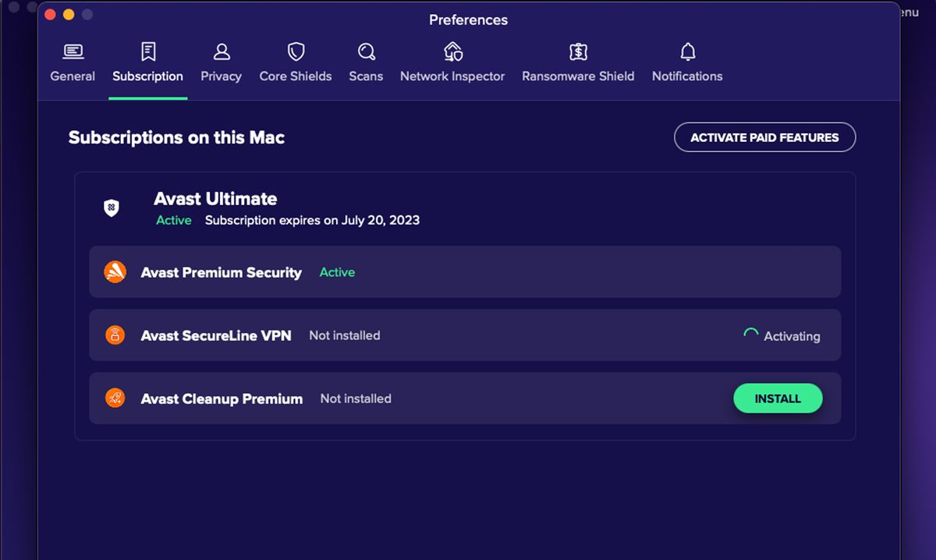The image size is (936, 560).
Task: Click the Avast Premium Security orange logo
Action: click(x=115, y=272)
